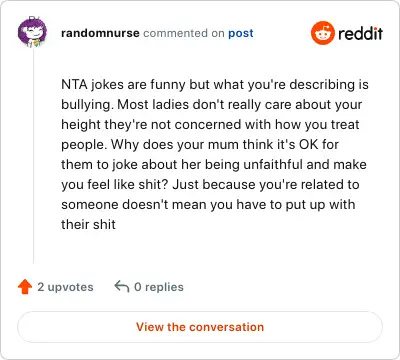Click the reddit wordmark text
Viewport: 400px width, 360px height.
click(360, 33)
